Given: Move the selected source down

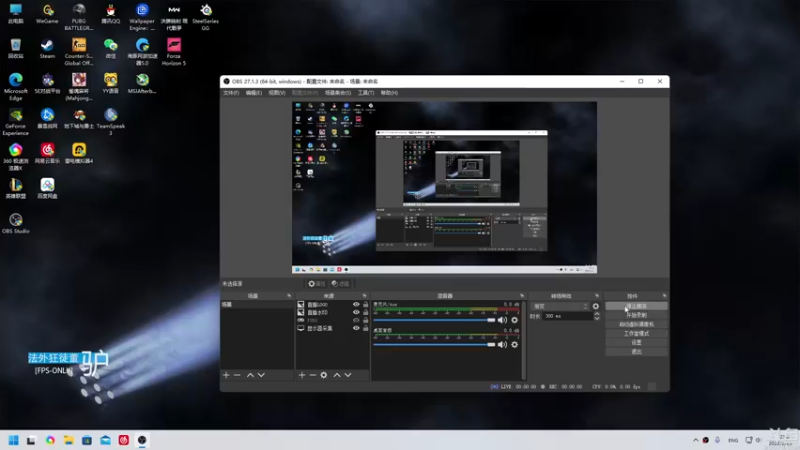Looking at the screenshot, I should click(348, 375).
